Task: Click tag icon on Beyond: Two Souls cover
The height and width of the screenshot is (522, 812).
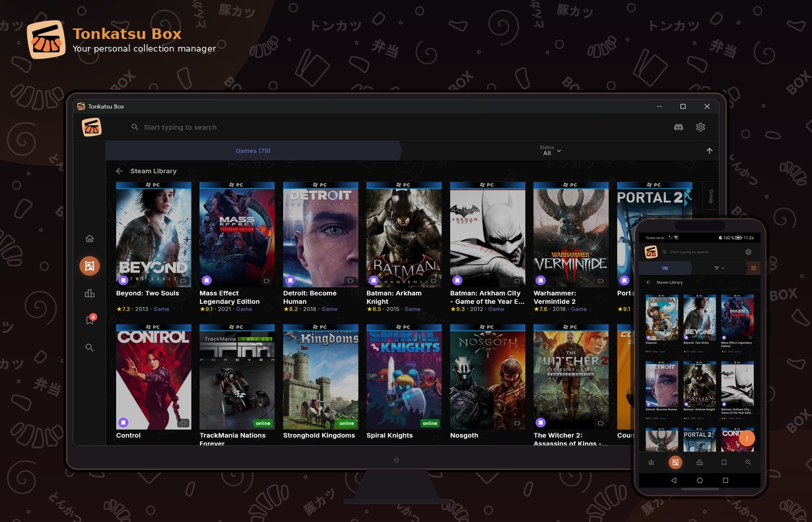Action: (x=184, y=281)
